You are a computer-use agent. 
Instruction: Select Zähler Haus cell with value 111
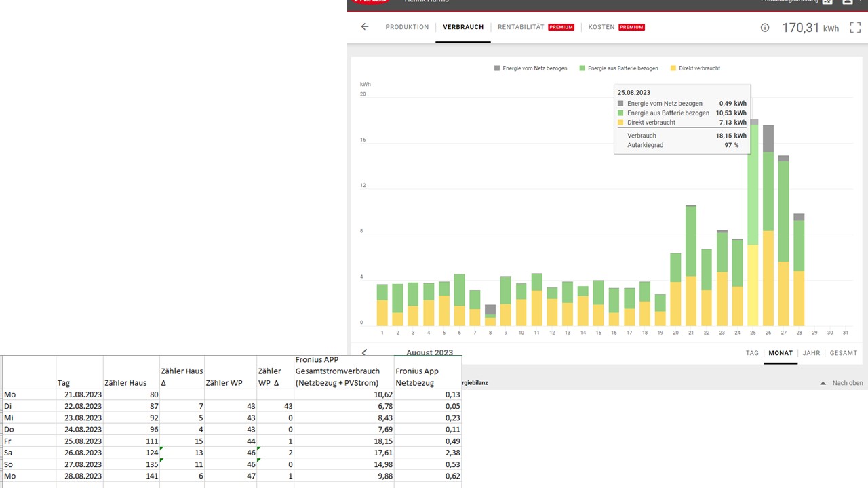pyautogui.click(x=131, y=441)
